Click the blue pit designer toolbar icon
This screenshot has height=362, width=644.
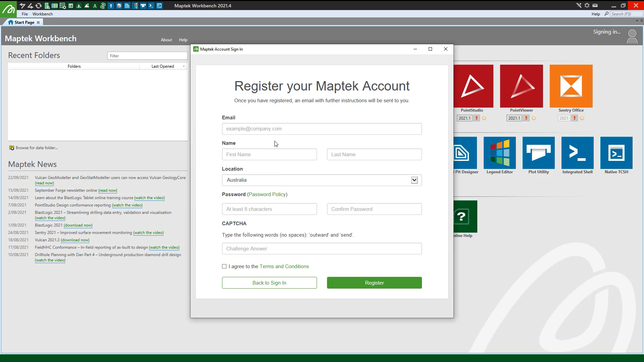(x=127, y=6)
